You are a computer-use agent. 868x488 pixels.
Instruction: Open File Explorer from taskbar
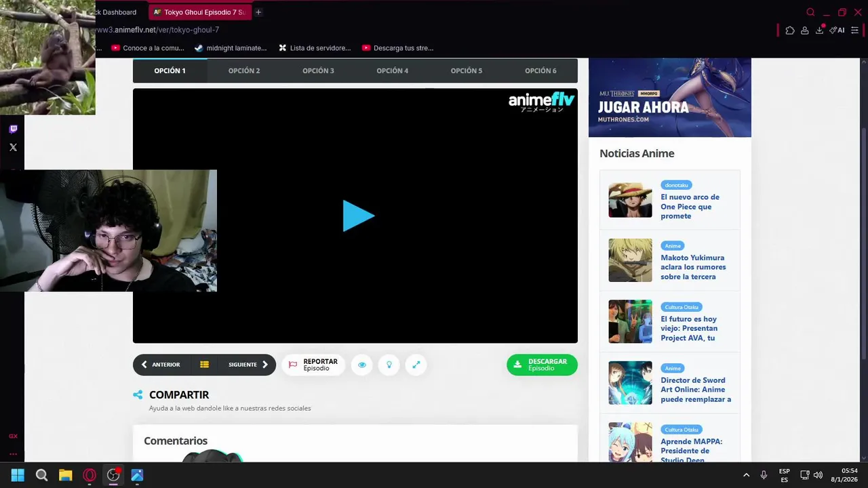(65, 475)
